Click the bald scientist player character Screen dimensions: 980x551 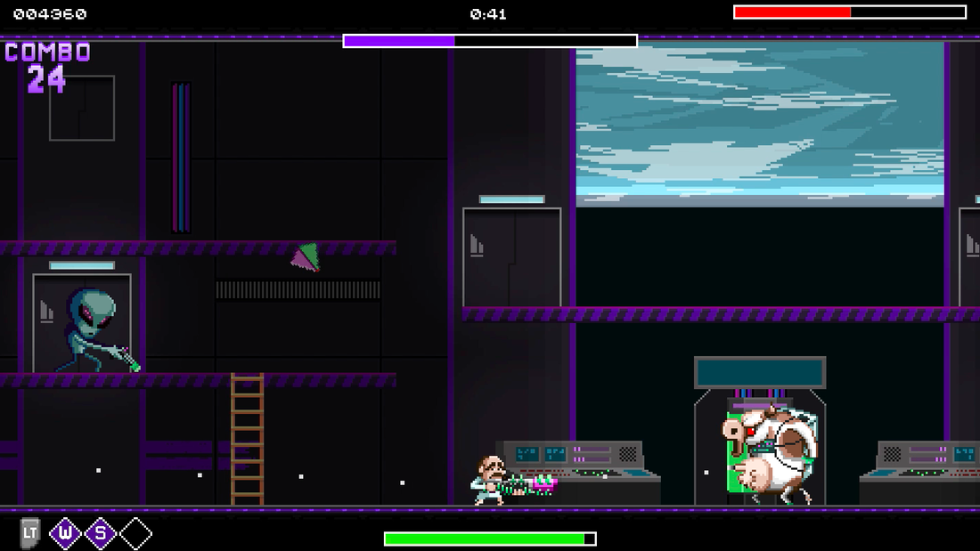[x=489, y=480]
